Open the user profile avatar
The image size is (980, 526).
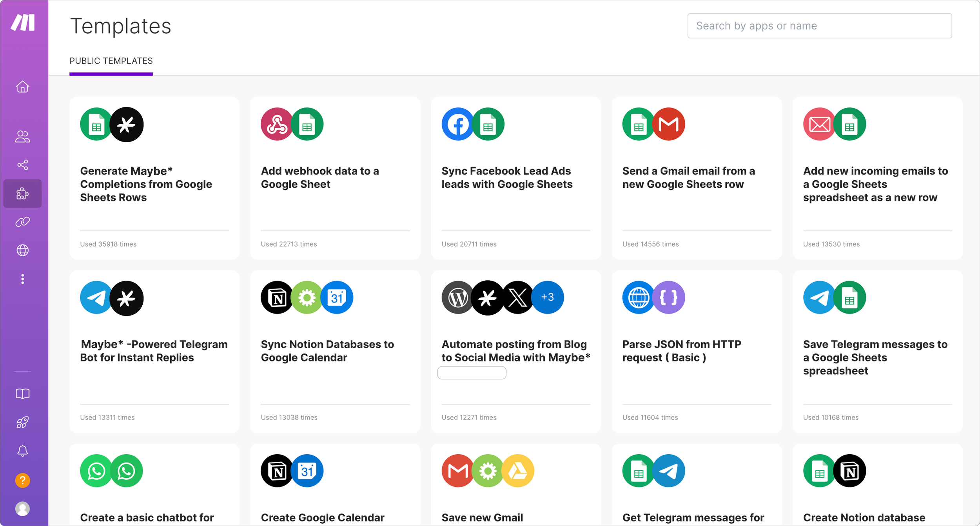tap(23, 508)
